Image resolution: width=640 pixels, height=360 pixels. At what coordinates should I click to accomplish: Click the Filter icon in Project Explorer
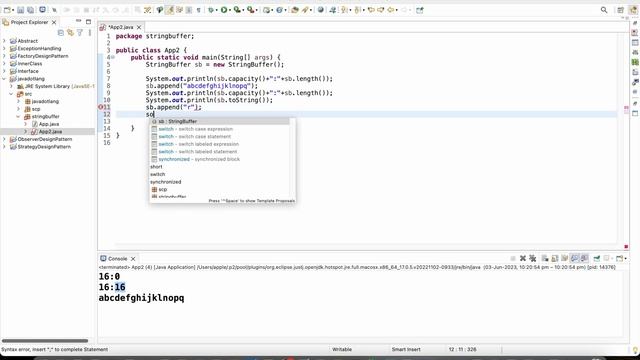pyautogui.click(x=80, y=32)
